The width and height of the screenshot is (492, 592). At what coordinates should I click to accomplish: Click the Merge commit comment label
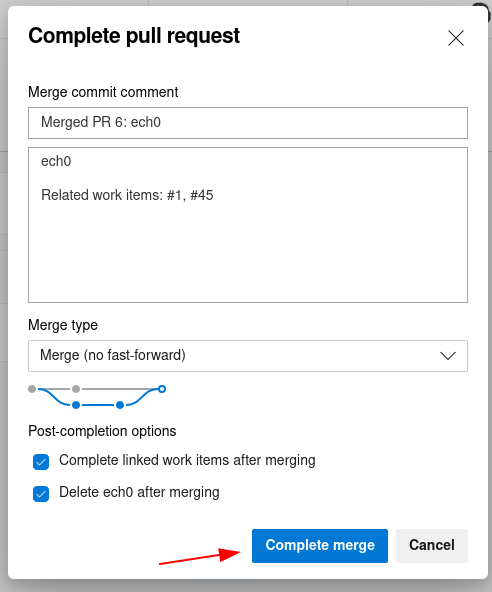pyautogui.click(x=103, y=92)
